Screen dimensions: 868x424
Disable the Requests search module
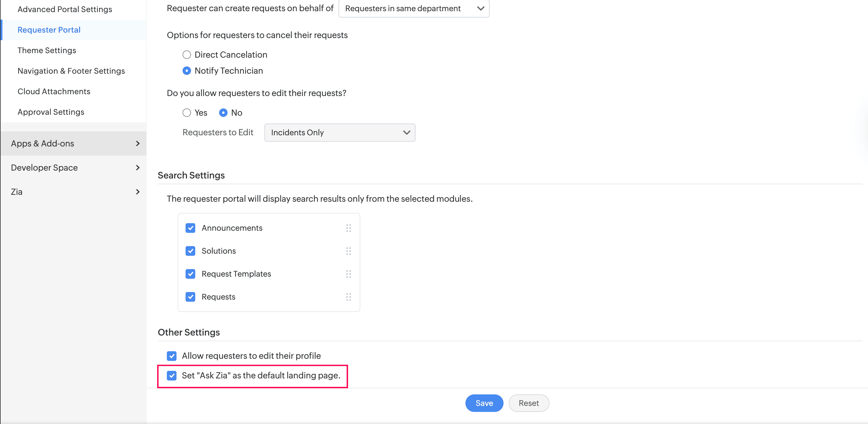click(190, 297)
